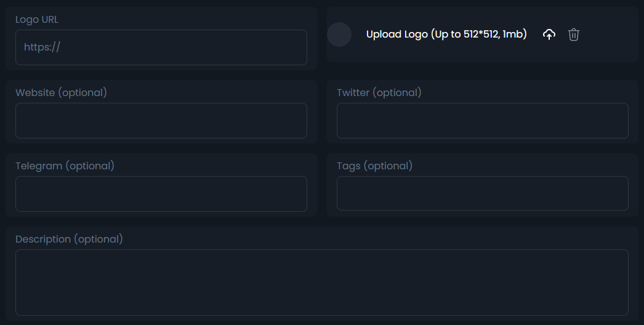Viewport: 644px width, 325px height.
Task: Click the trash icon to delete logo
Action: (574, 34)
